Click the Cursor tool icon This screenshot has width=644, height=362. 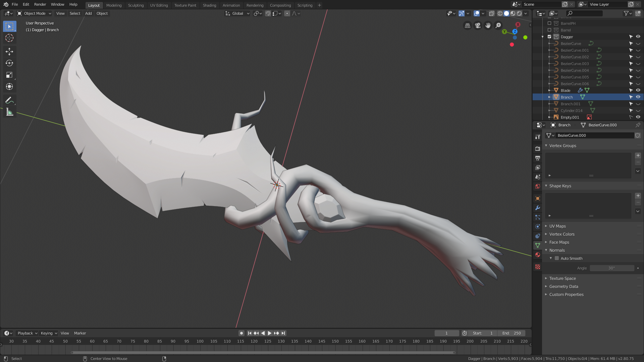pyautogui.click(x=9, y=38)
